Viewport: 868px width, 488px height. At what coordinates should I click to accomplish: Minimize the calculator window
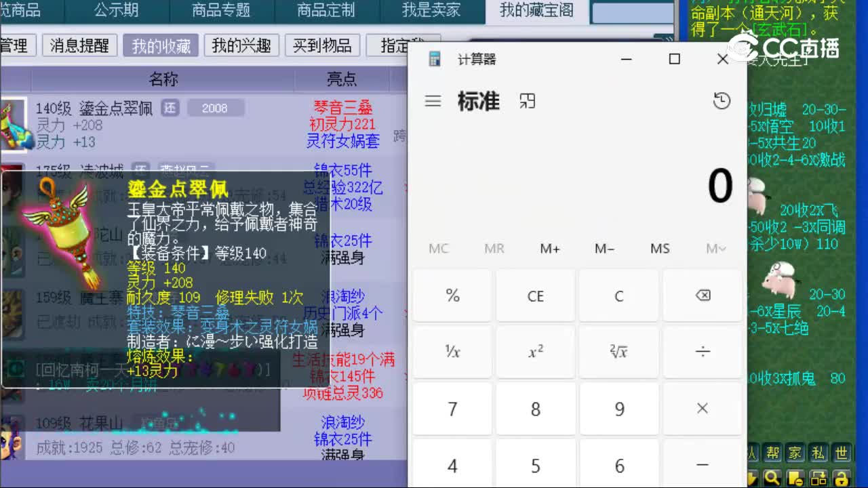pyautogui.click(x=626, y=59)
